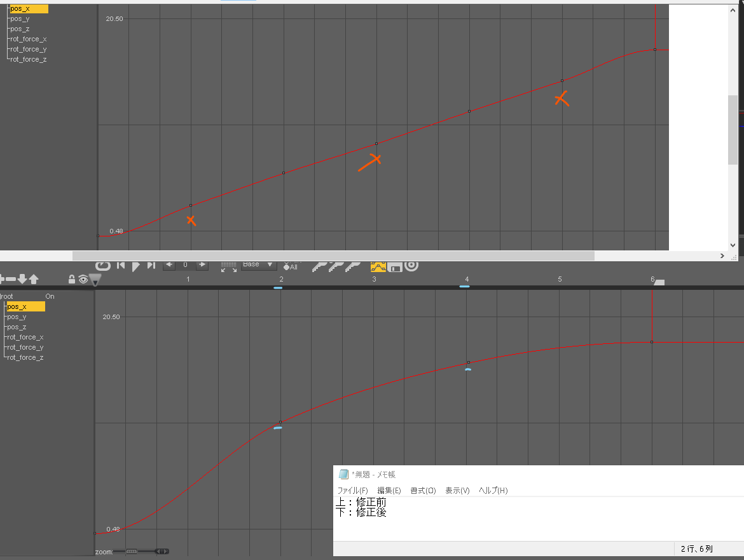Click the zoom slider handle

[132, 552]
